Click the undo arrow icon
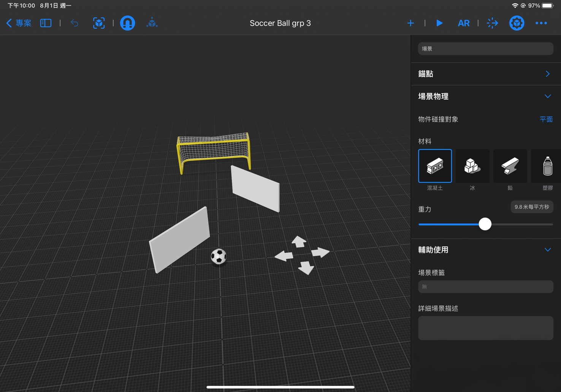 click(74, 23)
